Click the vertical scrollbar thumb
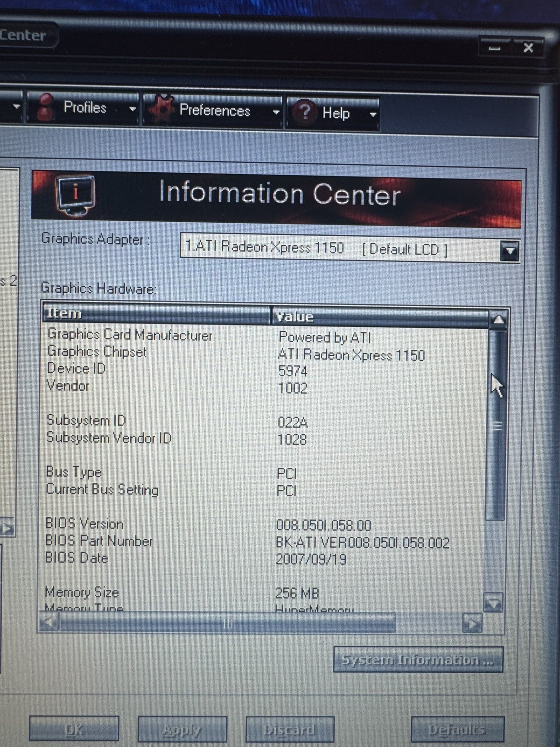Screen dimensions: 560x747 [497, 425]
